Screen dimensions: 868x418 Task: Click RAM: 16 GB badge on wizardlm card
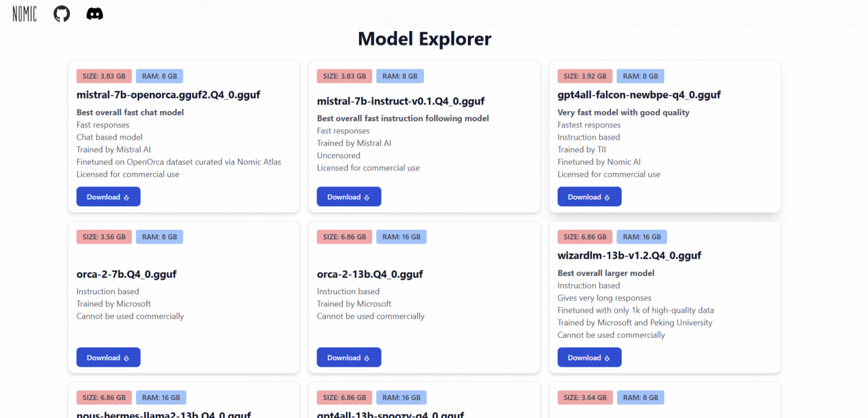[642, 237]
